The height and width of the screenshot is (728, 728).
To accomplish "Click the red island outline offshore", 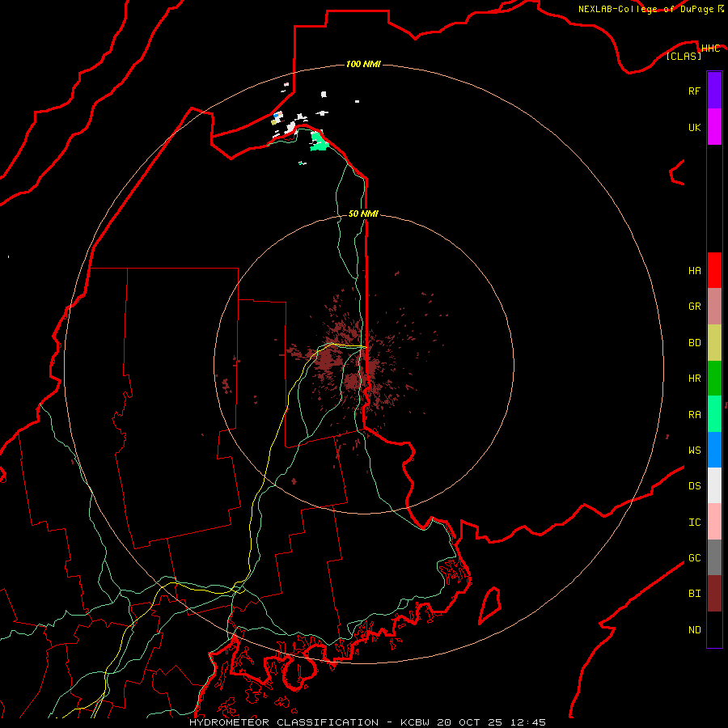I will (490, 604).
